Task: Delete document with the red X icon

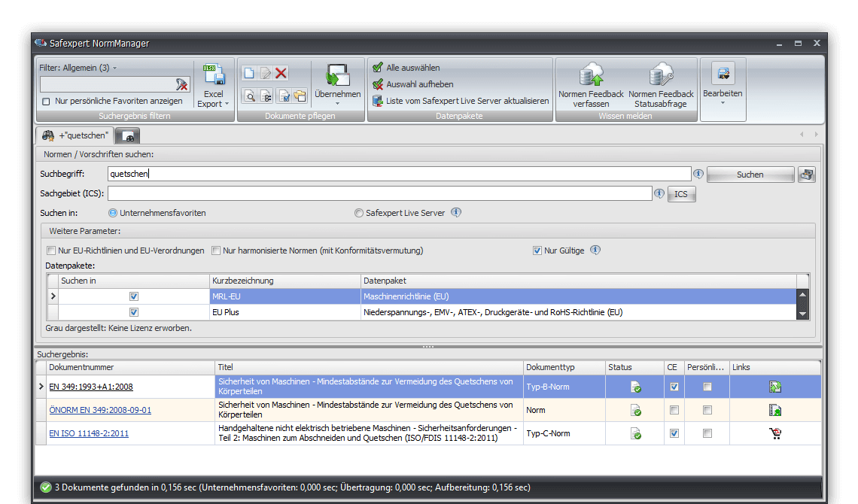Action: (x=281, y=73)
